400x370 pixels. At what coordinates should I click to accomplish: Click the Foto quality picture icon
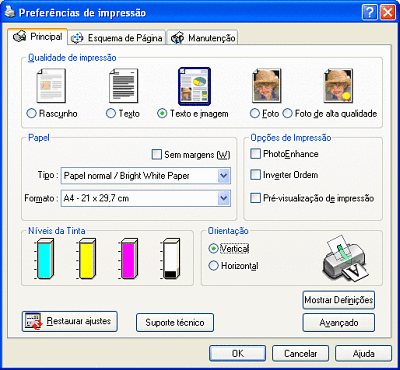tap(267, 86)
